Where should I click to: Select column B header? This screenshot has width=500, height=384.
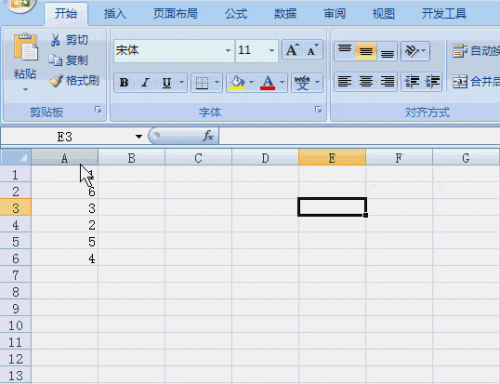pos(132,158)
